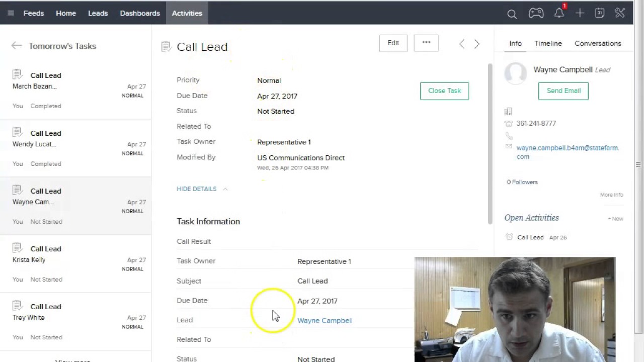Click the browser page scrollbar

(638, 166)
